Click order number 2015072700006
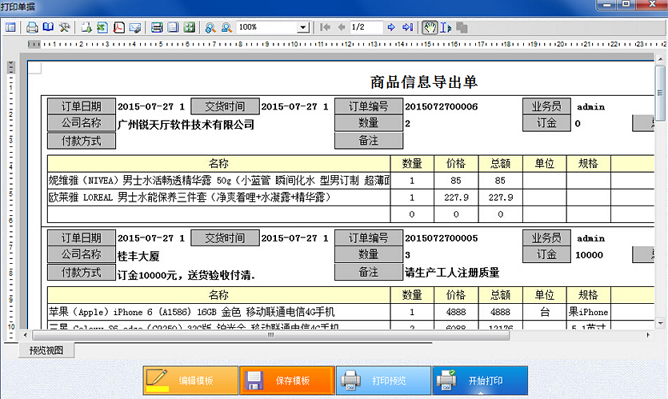668x399 pixels. tap(441, 106)
